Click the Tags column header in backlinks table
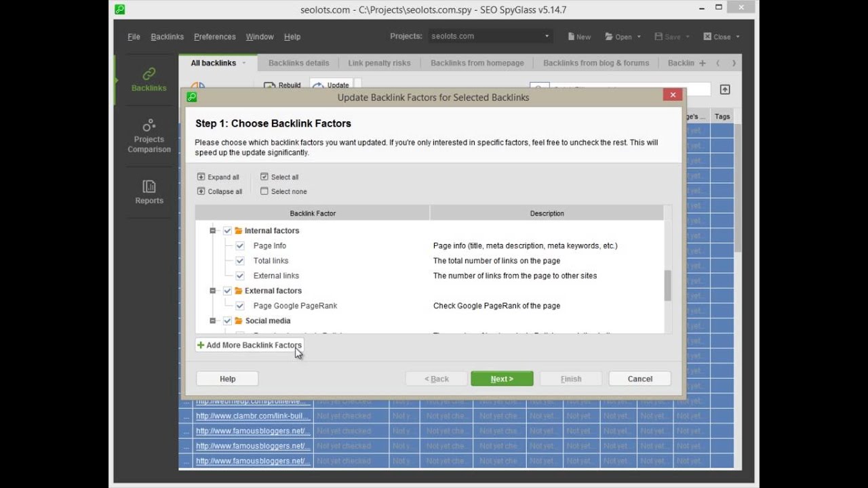Screen dimensions: 868x488 tap(722, 117)
